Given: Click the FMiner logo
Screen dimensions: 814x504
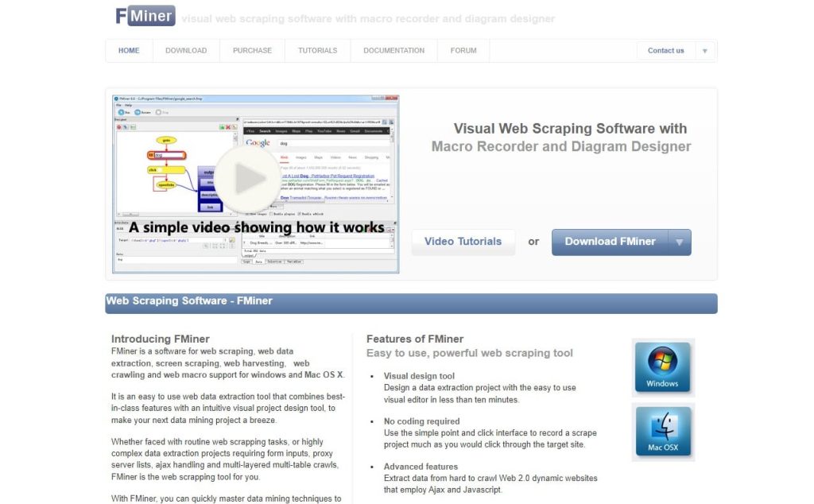Looking at the screenshot, I should tap(145, 16).
